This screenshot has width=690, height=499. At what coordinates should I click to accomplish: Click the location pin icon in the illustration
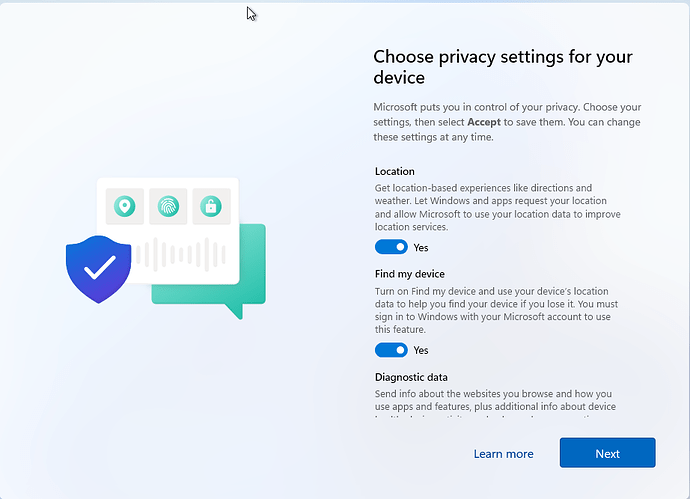[x=125, y=207]
